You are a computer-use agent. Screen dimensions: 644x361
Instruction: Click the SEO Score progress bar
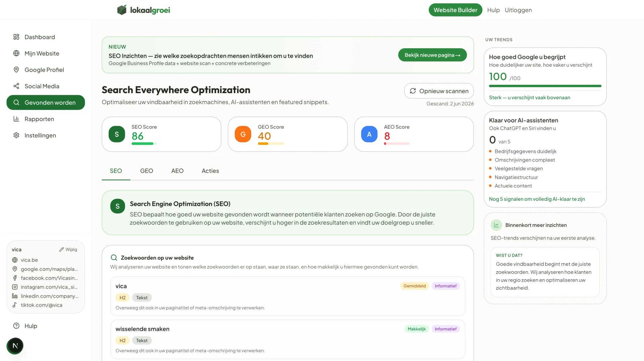[144, 144]
